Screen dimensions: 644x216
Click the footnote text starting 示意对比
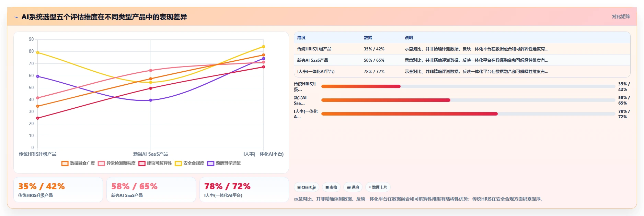(419, 199)
